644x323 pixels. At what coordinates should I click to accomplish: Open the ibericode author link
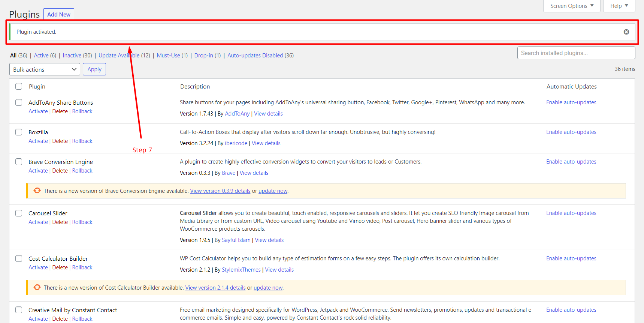[236, 143]
